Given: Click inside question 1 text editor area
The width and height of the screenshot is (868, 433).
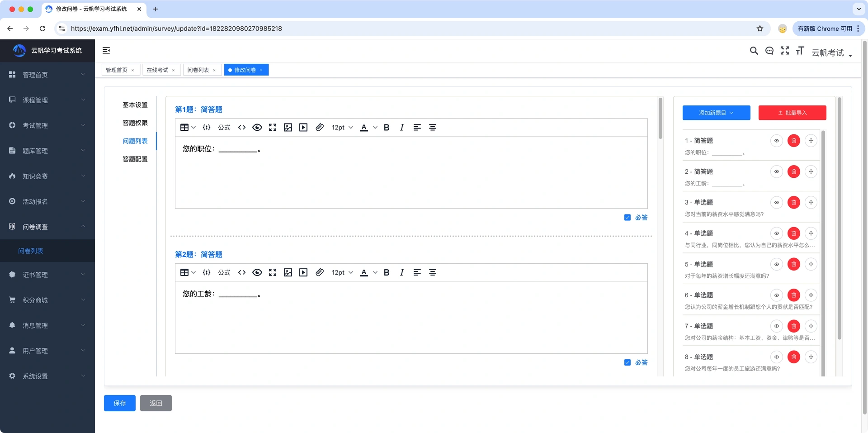Looking at the screenshot, I should pos(411,172).
